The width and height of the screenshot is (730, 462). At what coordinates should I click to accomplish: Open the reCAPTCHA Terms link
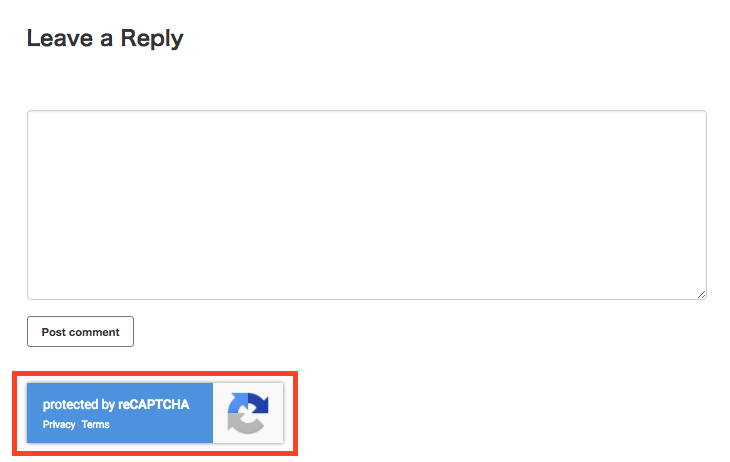click(95, 425)
